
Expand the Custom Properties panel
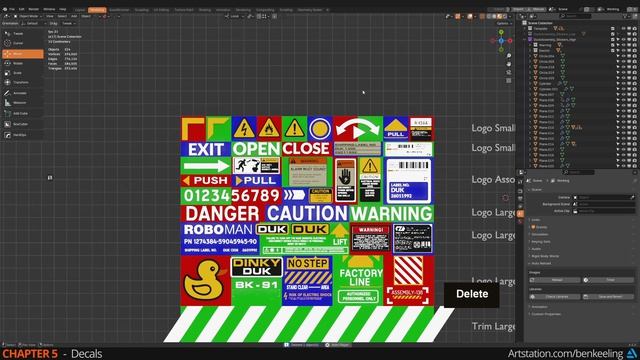546,314
